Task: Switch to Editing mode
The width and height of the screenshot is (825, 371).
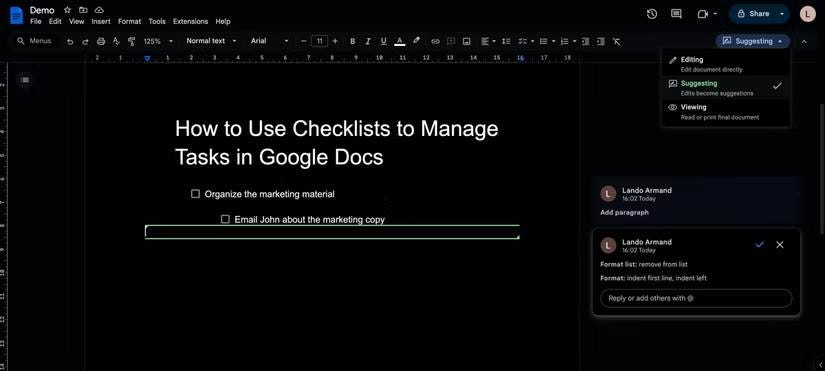Action: click(x=726, y=64)
